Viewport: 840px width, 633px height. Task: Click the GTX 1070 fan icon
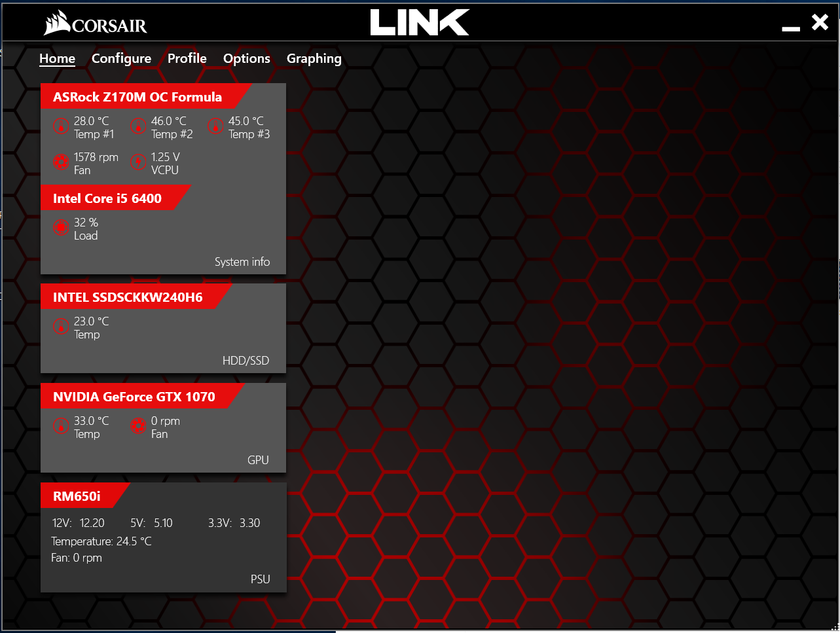pyautogui.click(x=138, y=425)
